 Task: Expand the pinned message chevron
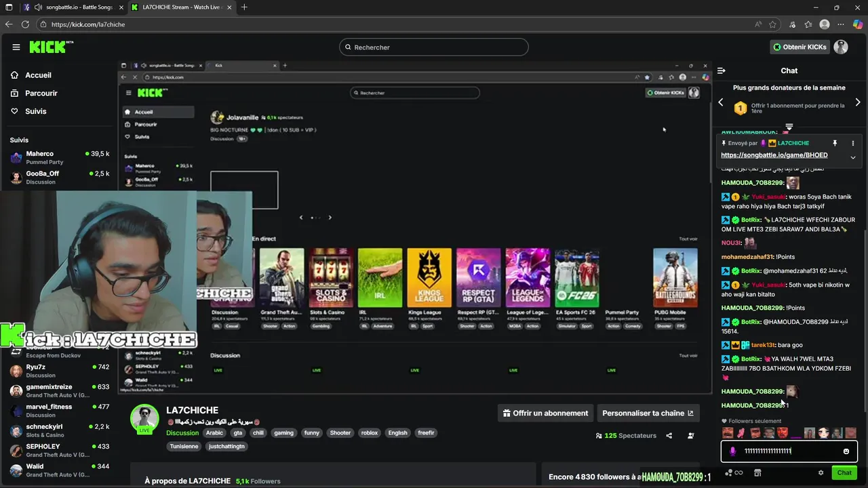pos(853,157)
